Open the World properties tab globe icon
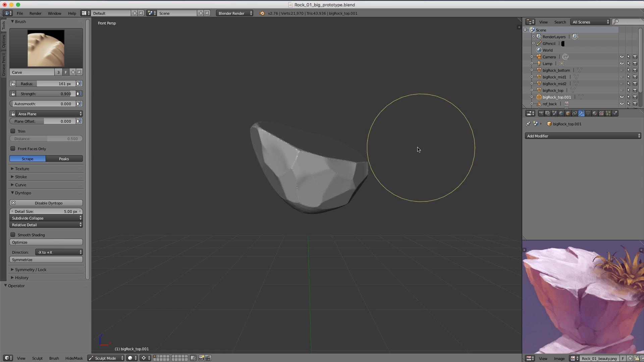The image size is (644, 362). point(561,113)
